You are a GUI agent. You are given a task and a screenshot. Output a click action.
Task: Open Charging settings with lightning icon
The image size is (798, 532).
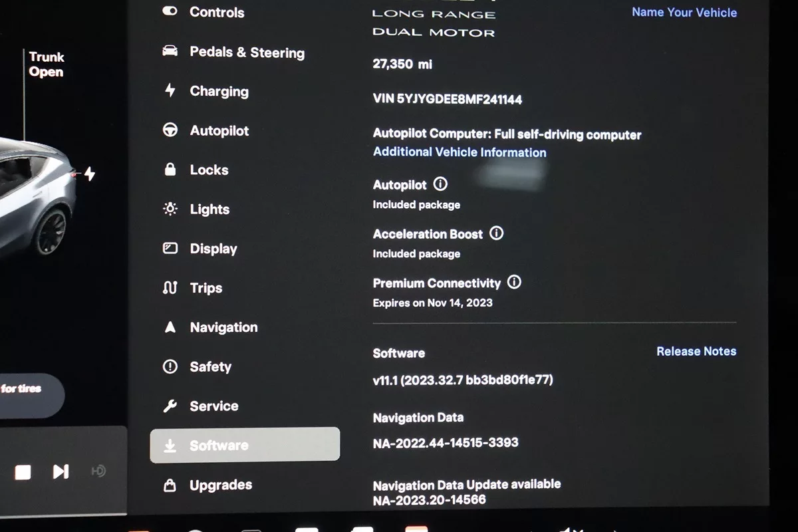pyautogui.click(x=205, y=91)
